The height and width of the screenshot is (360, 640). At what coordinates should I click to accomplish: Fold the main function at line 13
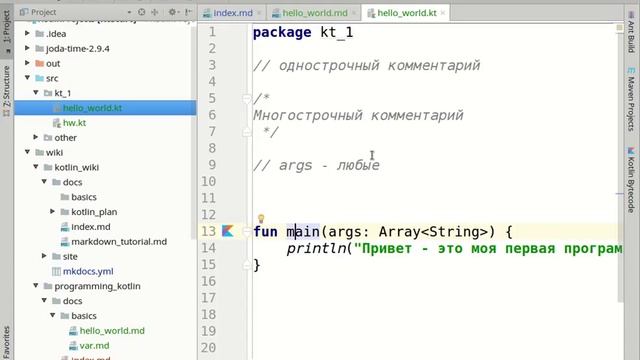point(247,231)
